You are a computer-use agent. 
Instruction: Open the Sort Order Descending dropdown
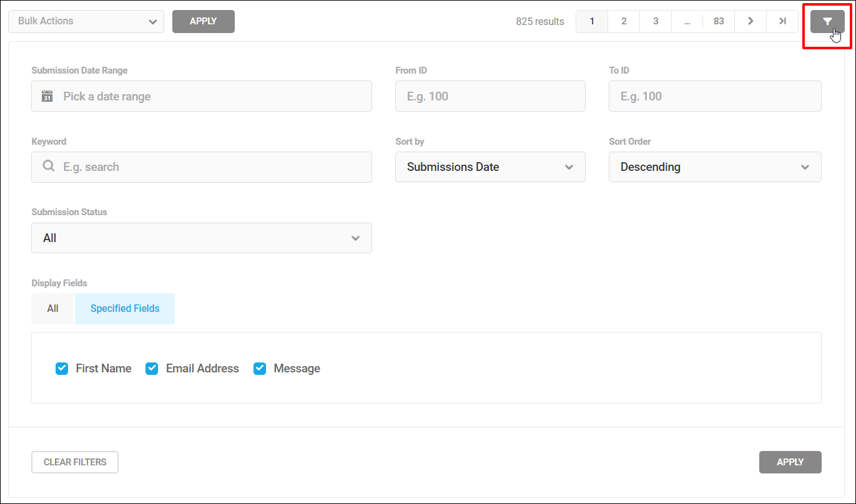715,167
